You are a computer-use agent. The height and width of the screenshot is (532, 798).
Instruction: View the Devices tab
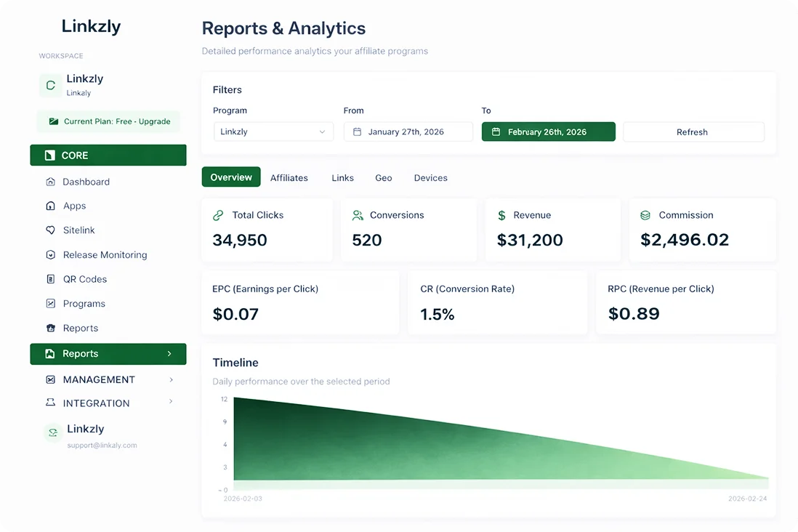[x=430, y=177]
